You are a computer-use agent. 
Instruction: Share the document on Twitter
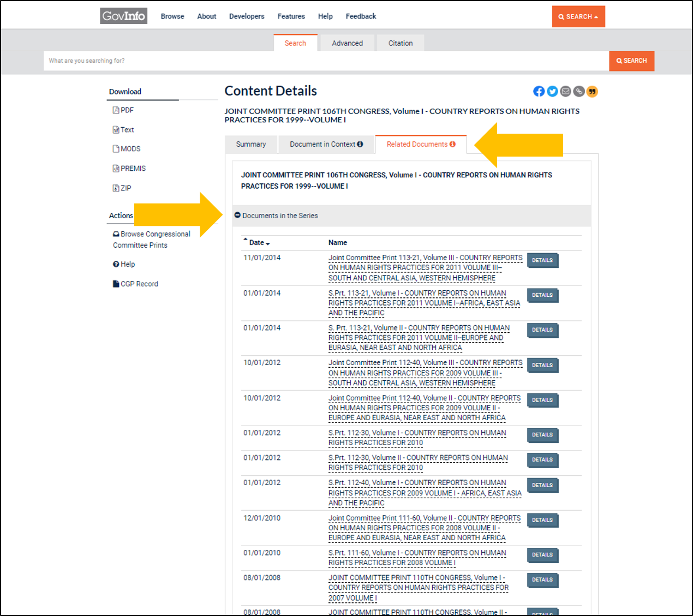point(552,91)
